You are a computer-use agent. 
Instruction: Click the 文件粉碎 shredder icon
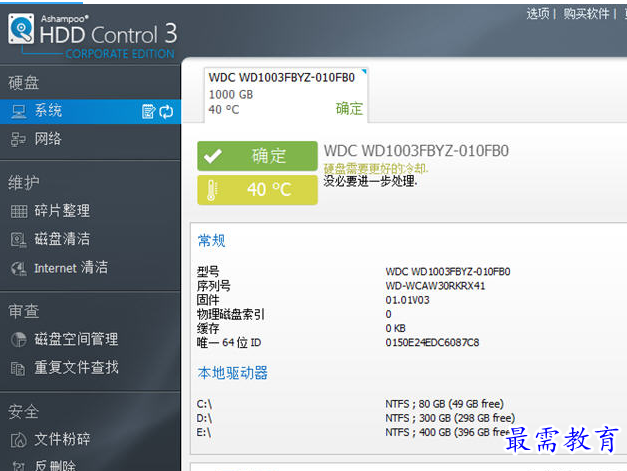(x=18, y=440)
